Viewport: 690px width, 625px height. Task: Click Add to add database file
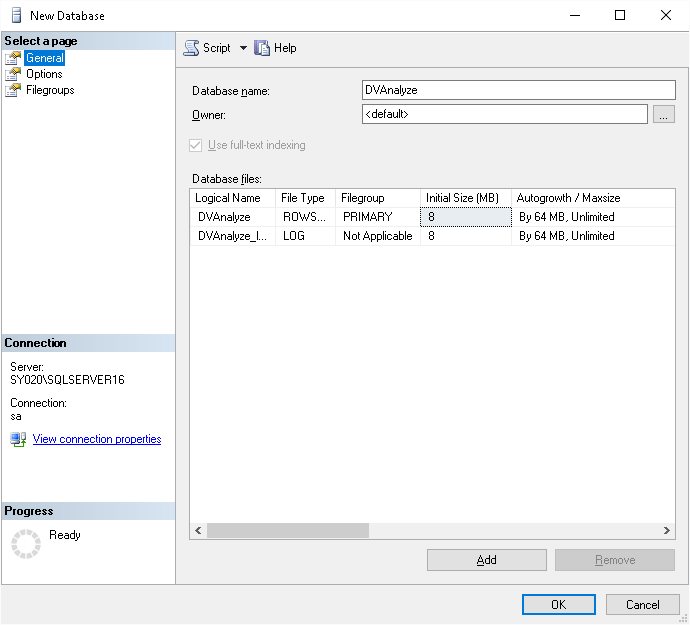tap(487, 560)
